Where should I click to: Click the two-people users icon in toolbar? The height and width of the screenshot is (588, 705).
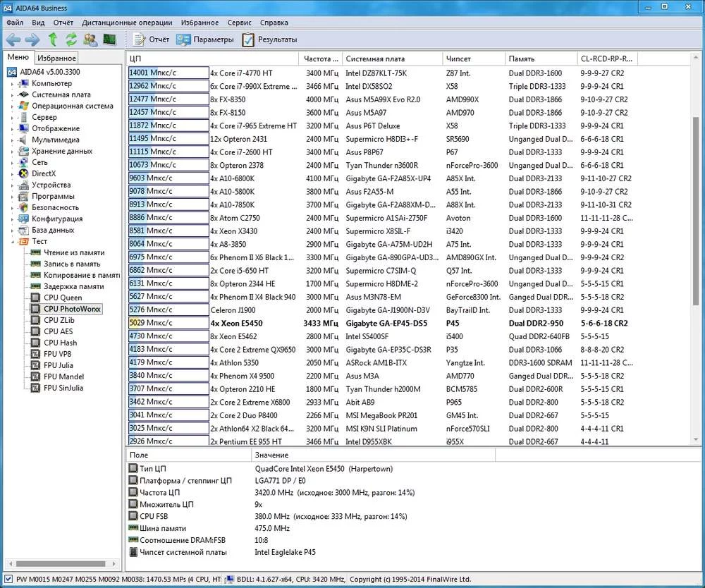point(90,39)
